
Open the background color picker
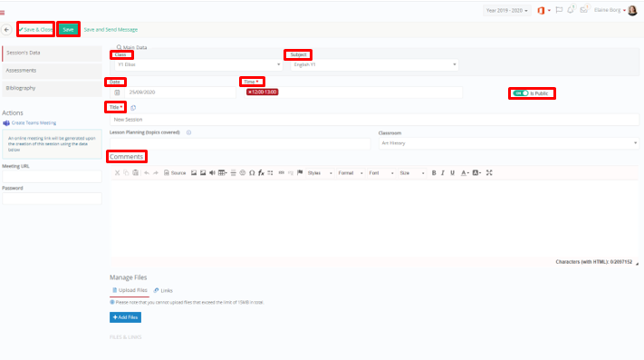tap(476, 173)
